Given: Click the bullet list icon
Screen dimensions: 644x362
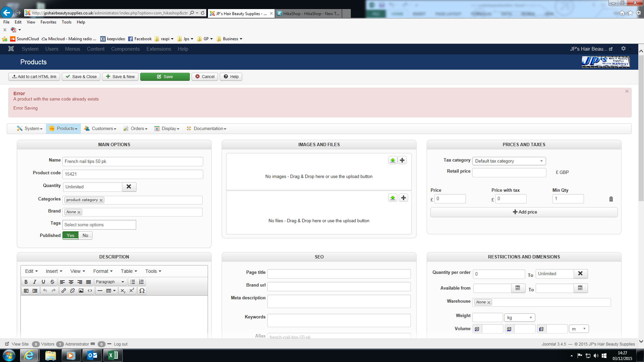Looking at the screenshot, I should click(132, 282).
